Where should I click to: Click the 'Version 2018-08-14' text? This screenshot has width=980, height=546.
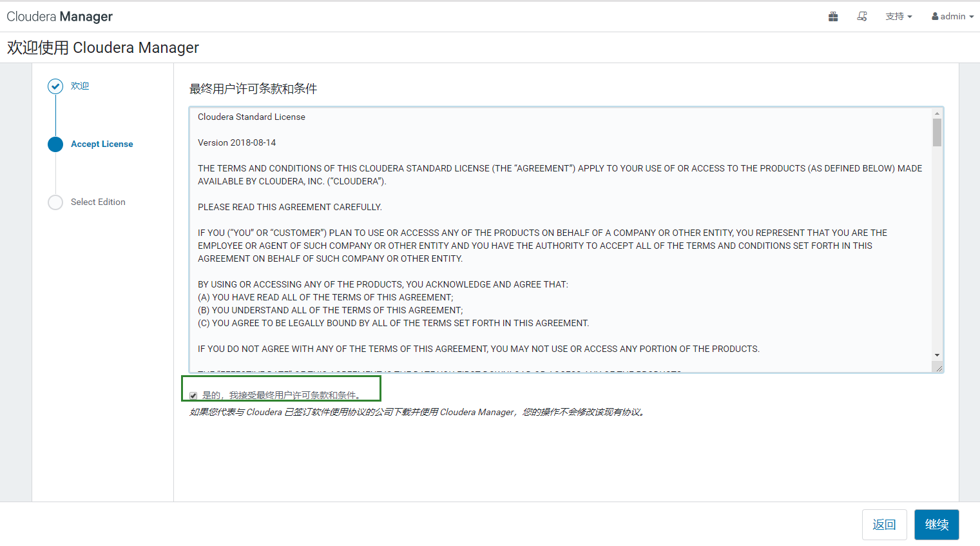click(x=236, y=142)
